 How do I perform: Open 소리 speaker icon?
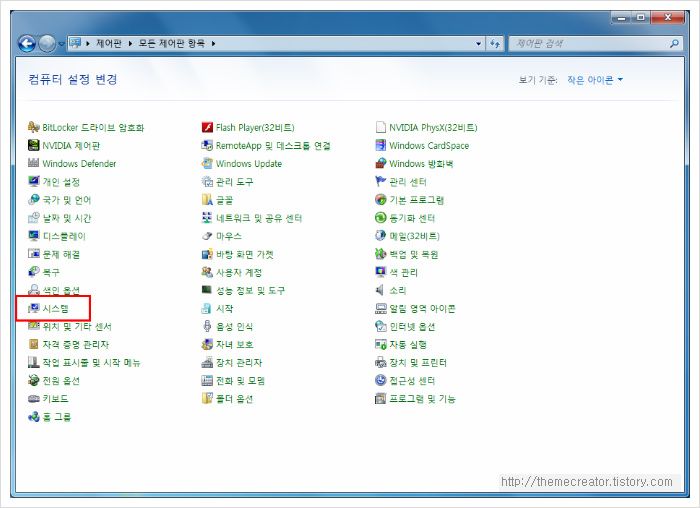pyautogui.click(x=380, y=290)
